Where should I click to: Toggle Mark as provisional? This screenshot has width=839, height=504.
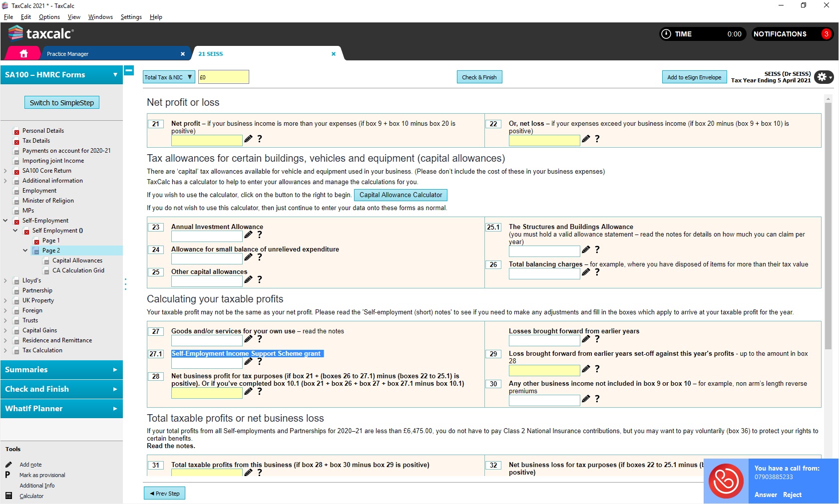click(x=42, y=475)
